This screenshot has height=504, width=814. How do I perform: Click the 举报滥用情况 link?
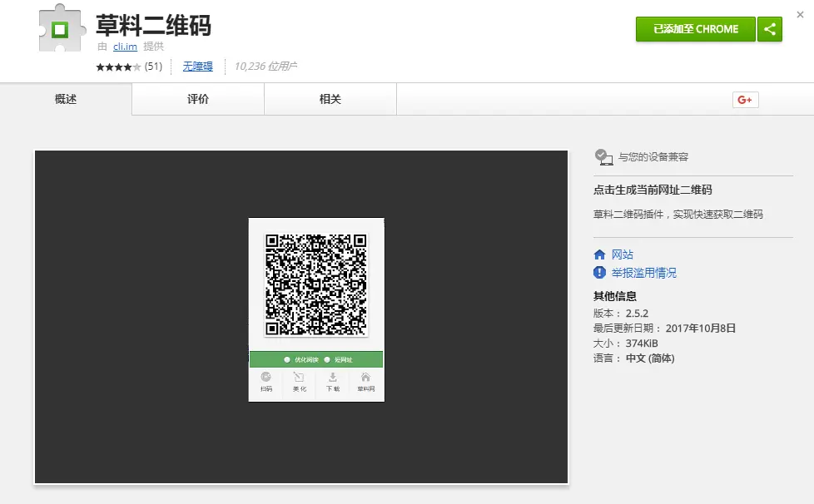[643, 273]
